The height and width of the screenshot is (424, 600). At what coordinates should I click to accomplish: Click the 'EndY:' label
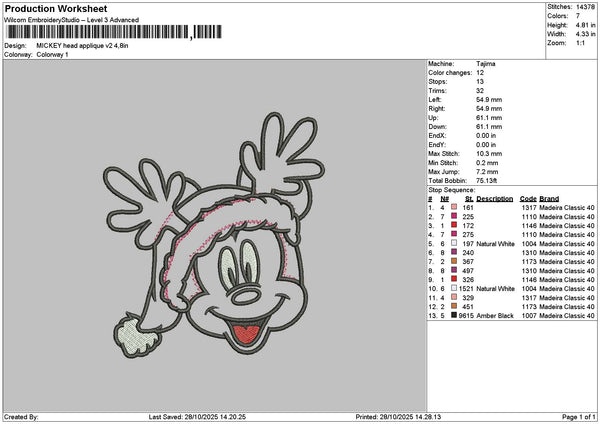tap(437, 145)
